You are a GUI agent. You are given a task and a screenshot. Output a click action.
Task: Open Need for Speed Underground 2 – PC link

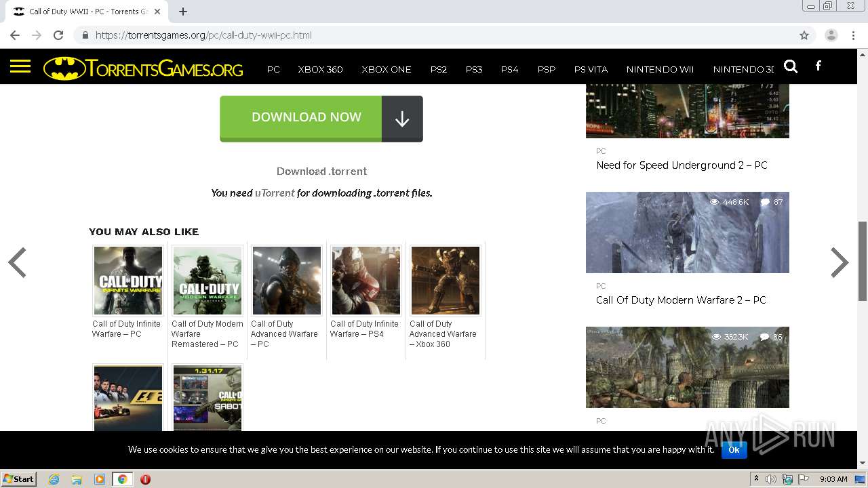tap(682, 165)
